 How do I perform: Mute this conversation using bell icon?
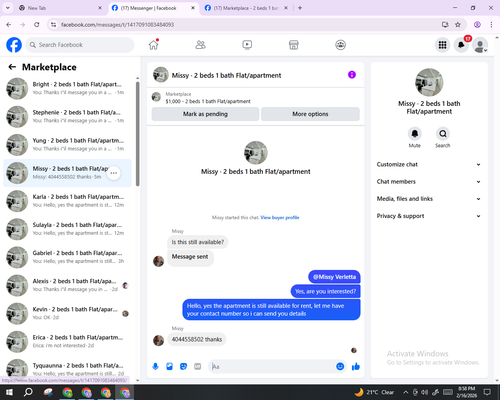click(415, 134)
